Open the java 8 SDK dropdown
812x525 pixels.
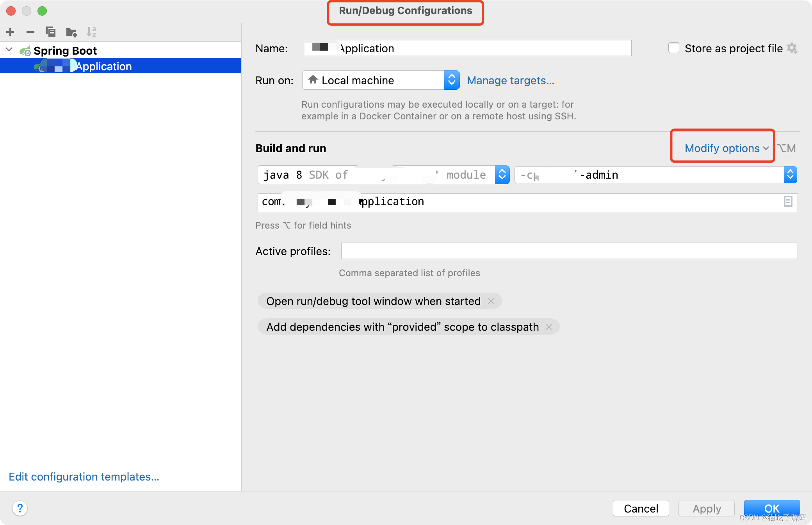502,175
